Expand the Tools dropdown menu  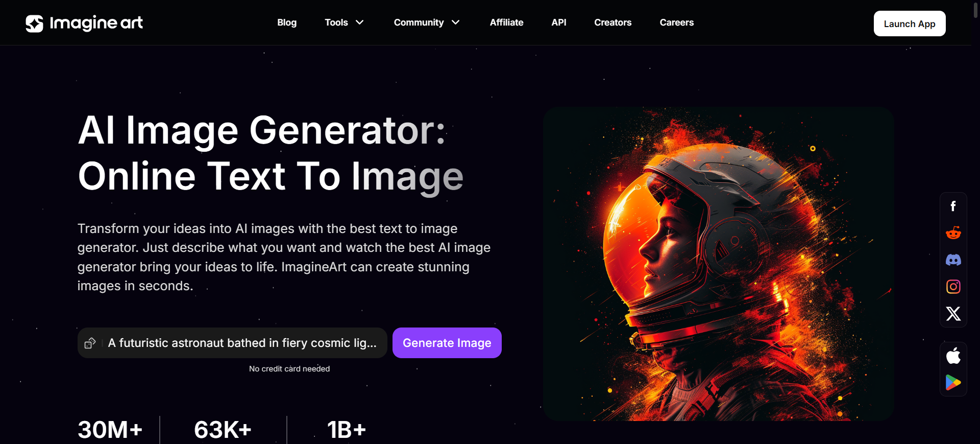pos(344,22)
